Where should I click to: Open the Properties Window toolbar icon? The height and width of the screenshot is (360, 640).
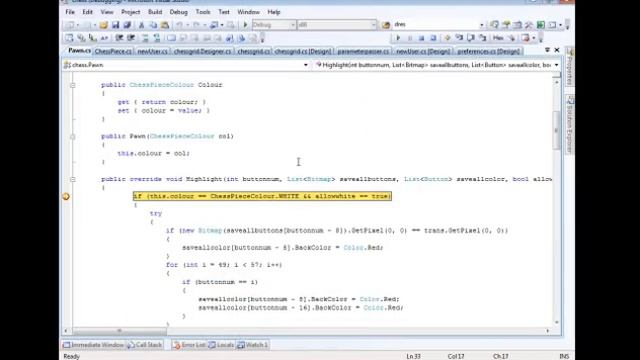tap(506, 25)
